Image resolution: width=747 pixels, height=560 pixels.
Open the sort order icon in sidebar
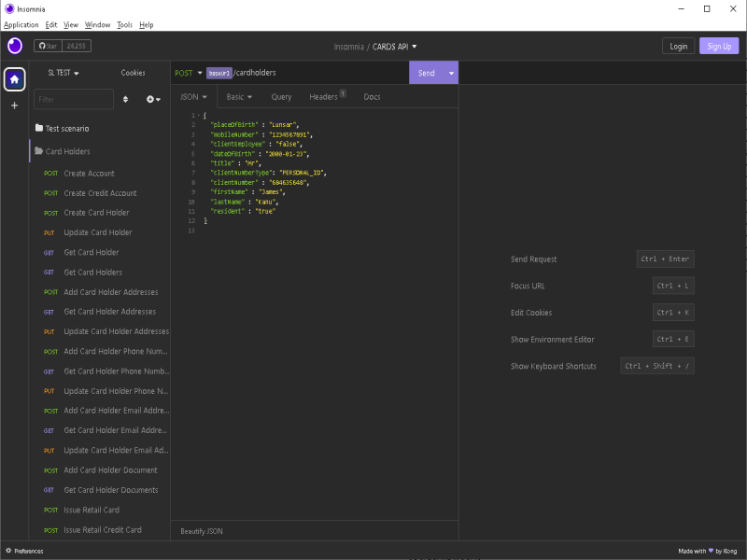pyautogui.click(x=125, y=99)
